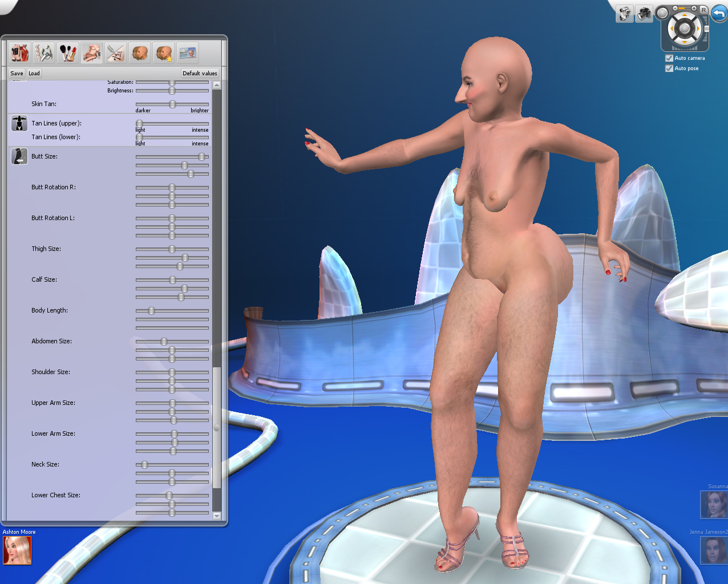Viewport: 728px width, 584px height.
Task: Disable the Auto camera checkbox
Action: click(669, 58)
